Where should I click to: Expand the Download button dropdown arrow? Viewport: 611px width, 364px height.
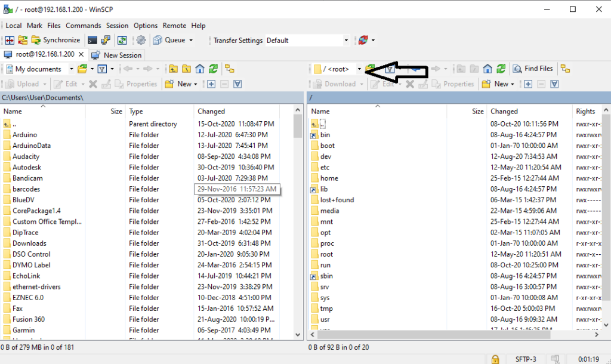pos(362,84)
